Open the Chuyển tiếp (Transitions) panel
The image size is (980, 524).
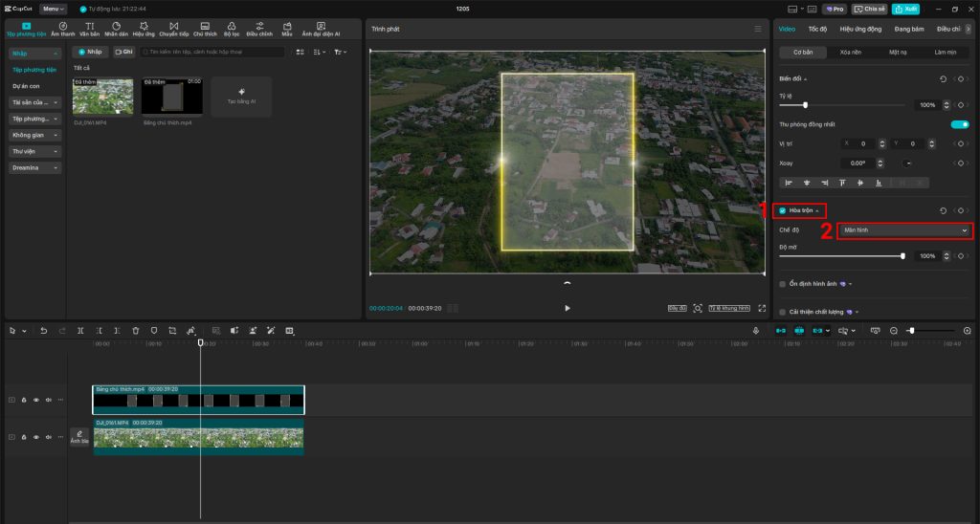[x=173, y=29]
